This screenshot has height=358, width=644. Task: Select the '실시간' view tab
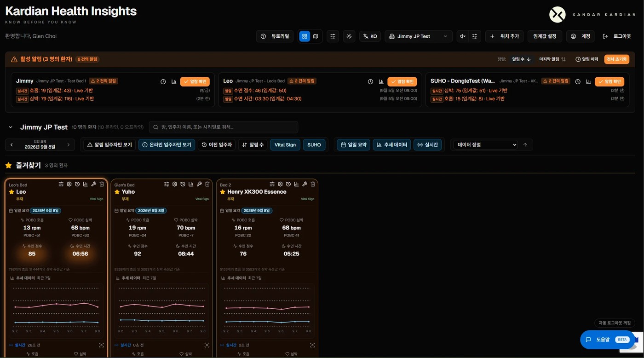click(x=428, y=144)
